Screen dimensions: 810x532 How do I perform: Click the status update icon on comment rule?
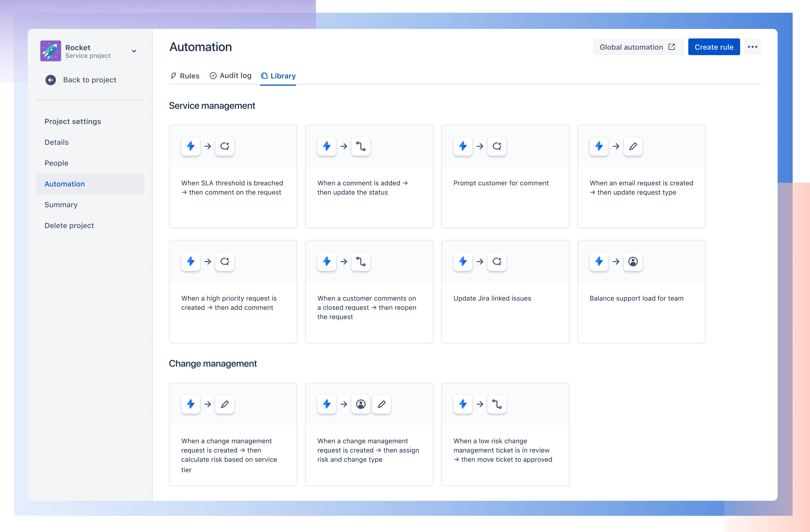pos(360,146)
